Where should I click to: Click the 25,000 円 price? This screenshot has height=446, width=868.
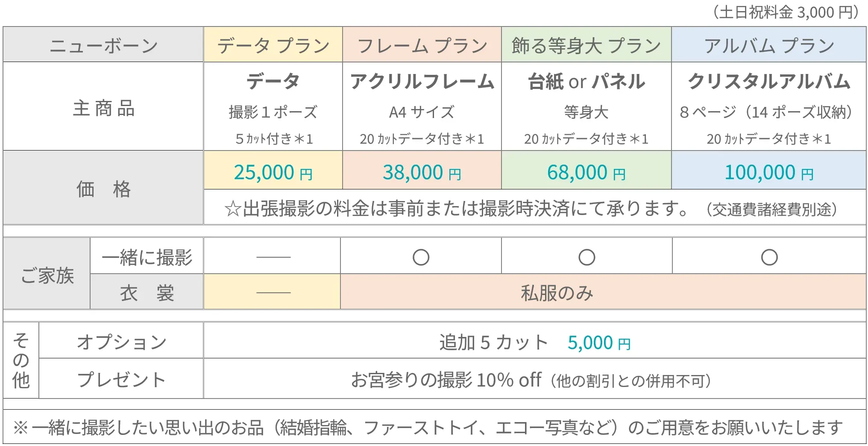tap(273, 173)
